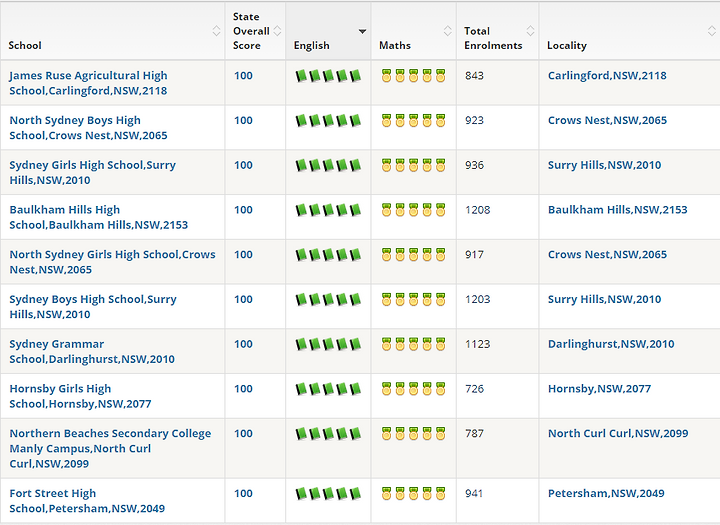
Task: Open North Sydney Girls High School link
Action: (x=112, y=262)
